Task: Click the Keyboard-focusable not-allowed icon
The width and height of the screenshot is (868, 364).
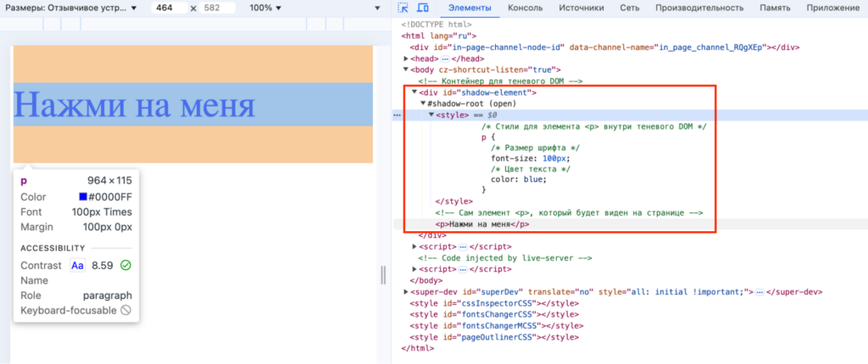Action: (125, 310)
